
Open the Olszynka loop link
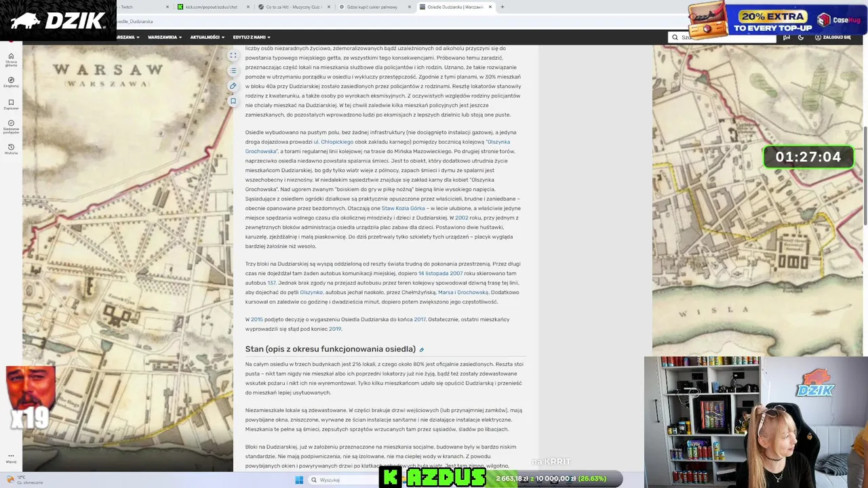[x=311, y=293]
